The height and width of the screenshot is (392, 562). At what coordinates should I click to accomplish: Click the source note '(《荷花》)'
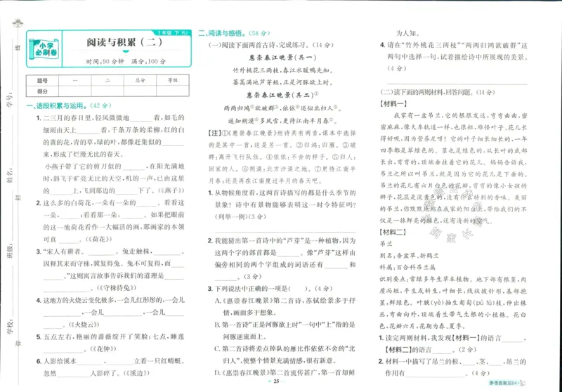pyautogui.click(x=98, y=239)
